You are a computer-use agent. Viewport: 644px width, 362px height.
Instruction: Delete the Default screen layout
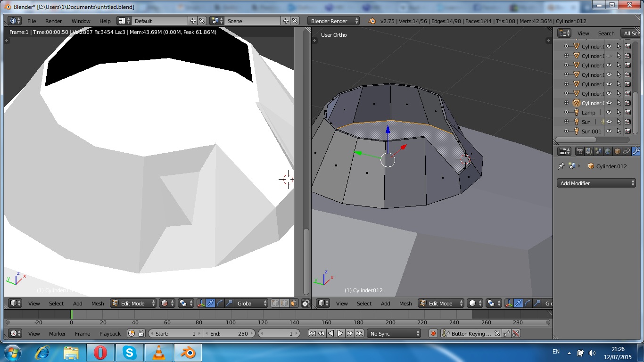(202, 21)
